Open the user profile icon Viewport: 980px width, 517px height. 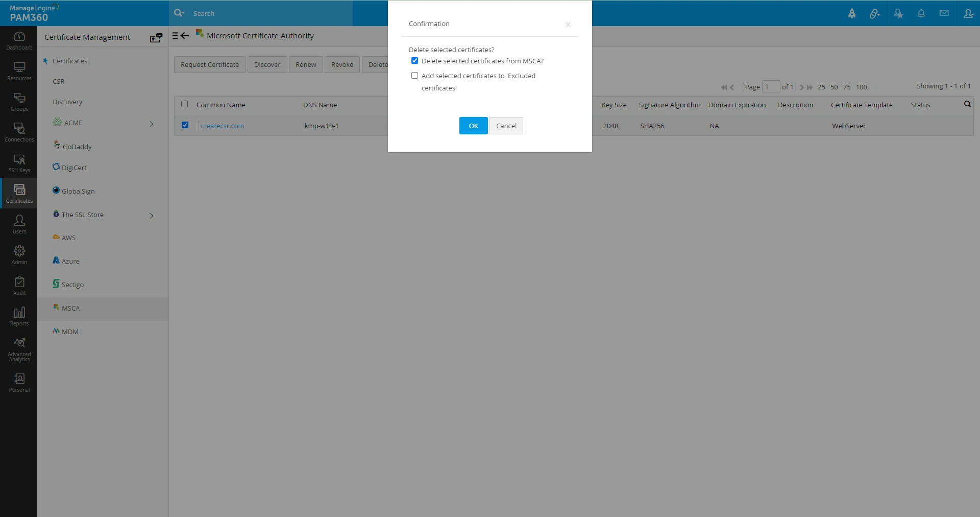click(968, 14)
